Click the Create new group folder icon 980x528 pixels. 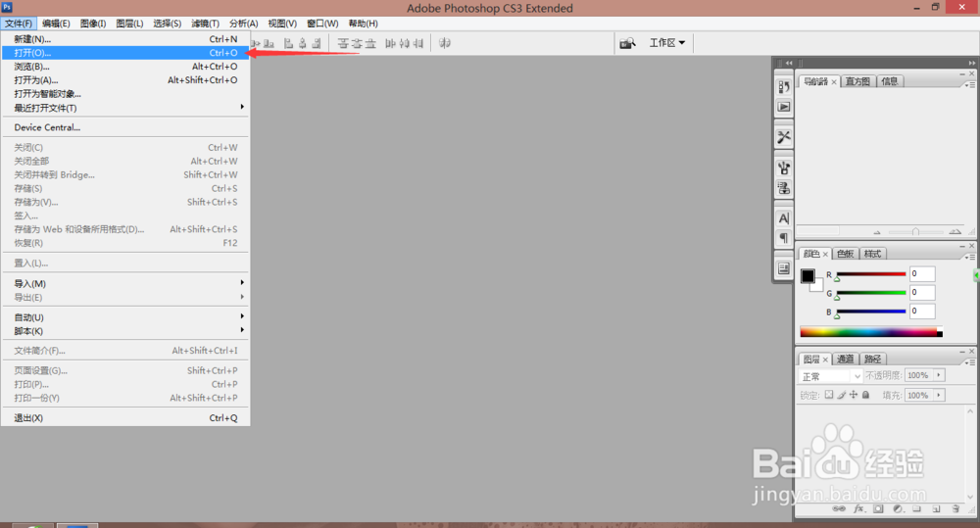click(917, 508)
